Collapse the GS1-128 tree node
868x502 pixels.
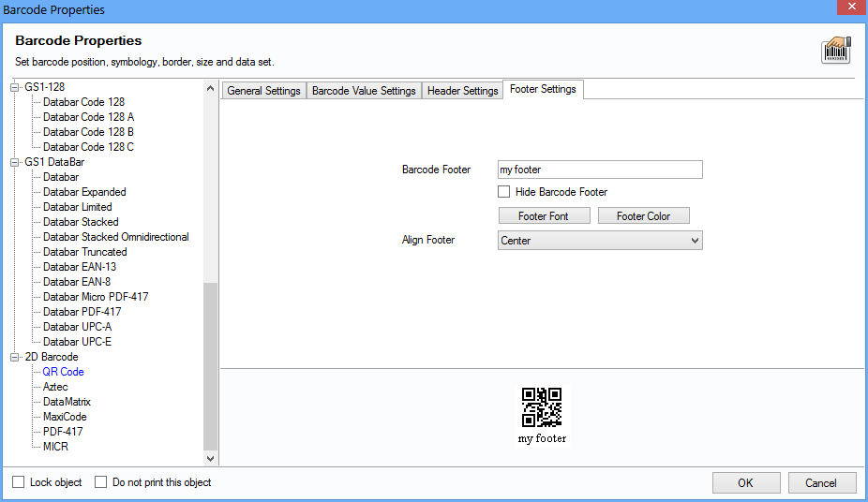click(x=15, y=87)
